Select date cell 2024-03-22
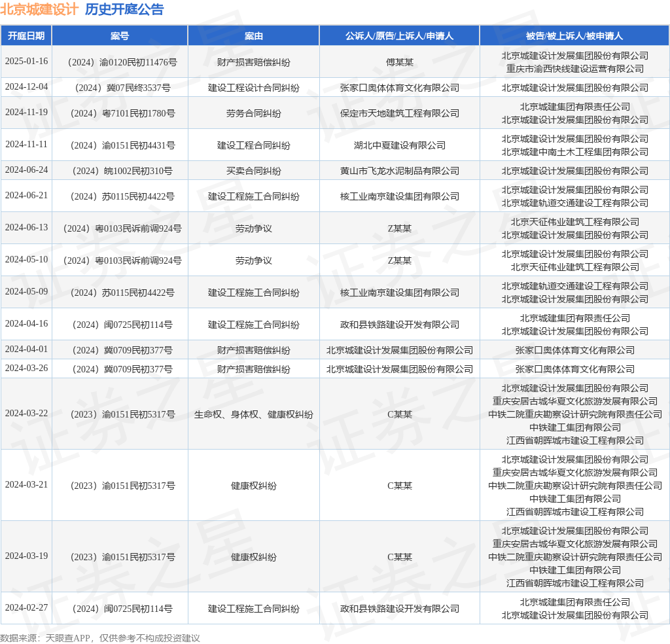This screenshot has width=670, height=644. 26,414
